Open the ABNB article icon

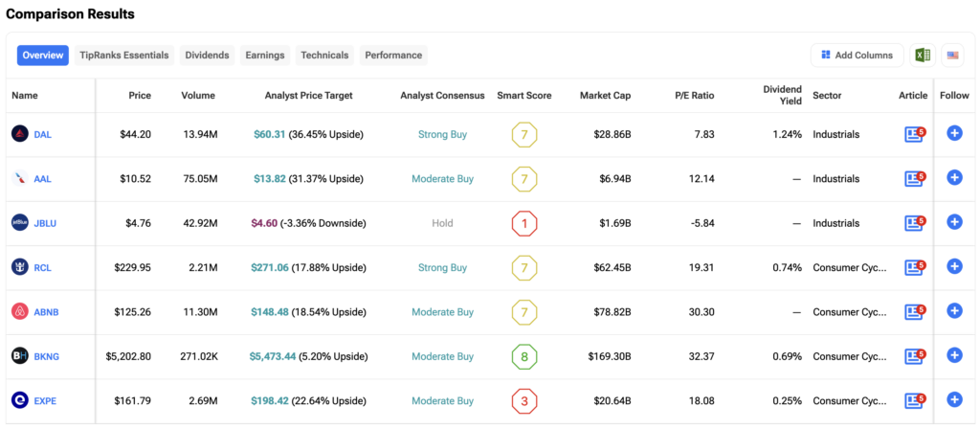pyautogui.click(x=914, y=311)
